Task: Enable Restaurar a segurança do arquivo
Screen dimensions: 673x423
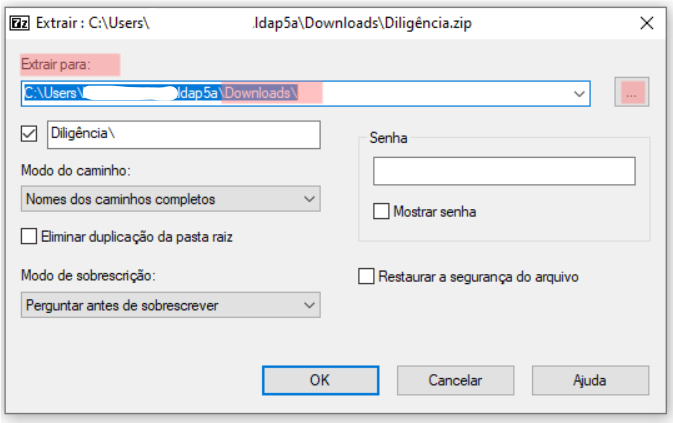Action: (x=366, y=277)
